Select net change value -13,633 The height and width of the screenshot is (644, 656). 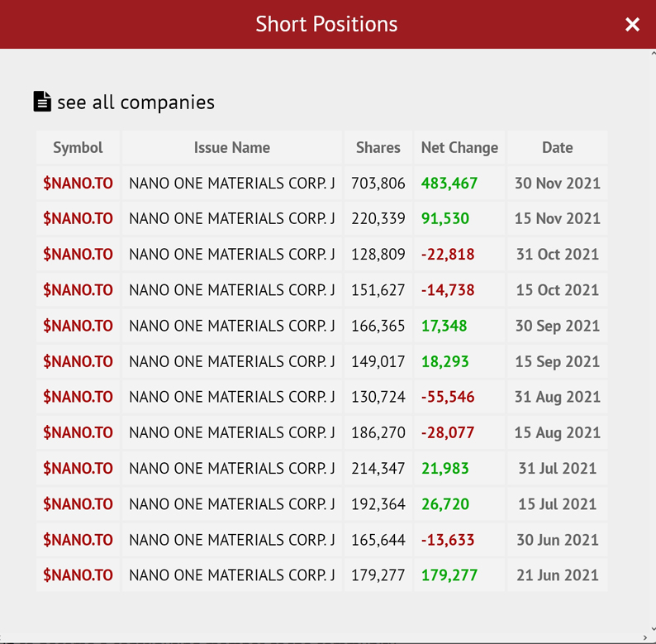448,540
